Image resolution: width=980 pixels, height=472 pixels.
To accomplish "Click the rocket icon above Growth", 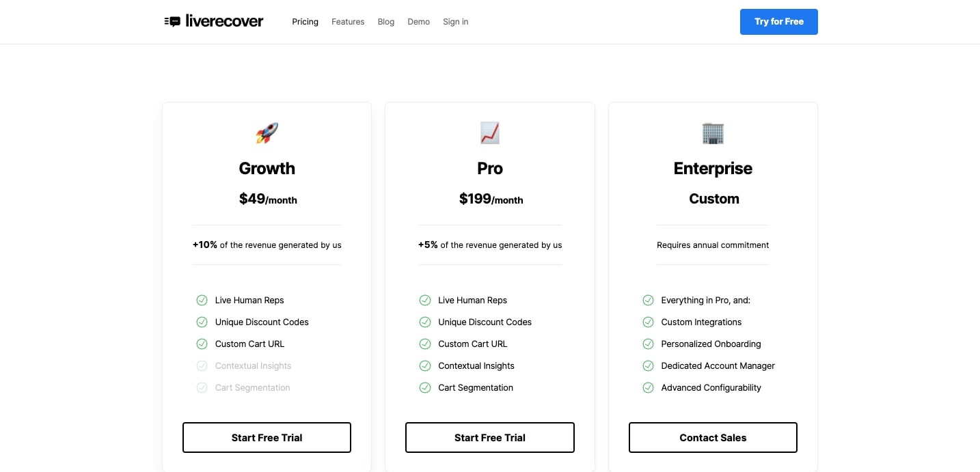I will click(267, 133).
